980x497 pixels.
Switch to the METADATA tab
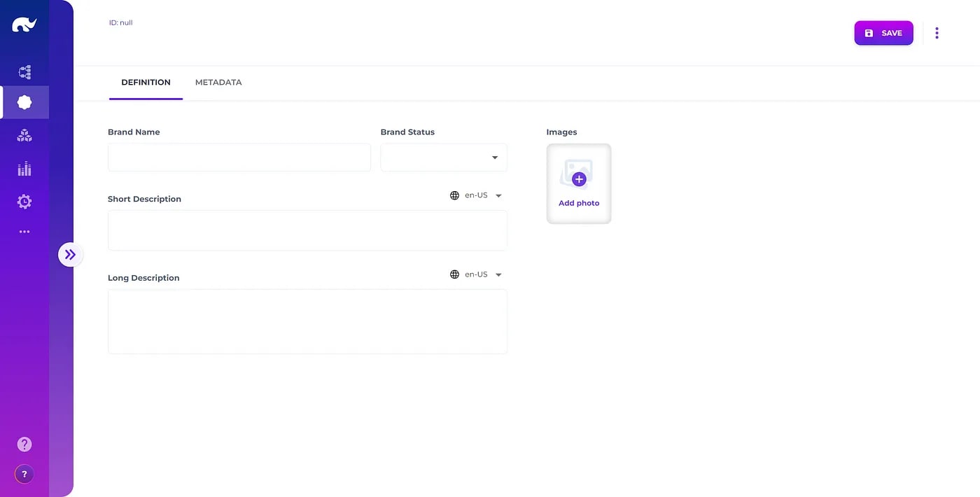coord(218,83)
